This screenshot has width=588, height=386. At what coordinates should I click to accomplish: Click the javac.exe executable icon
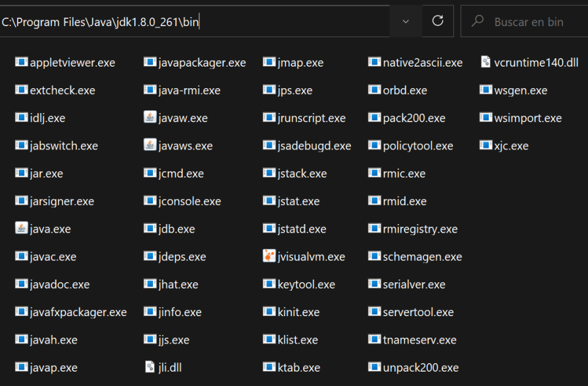(x=21, y=257)
